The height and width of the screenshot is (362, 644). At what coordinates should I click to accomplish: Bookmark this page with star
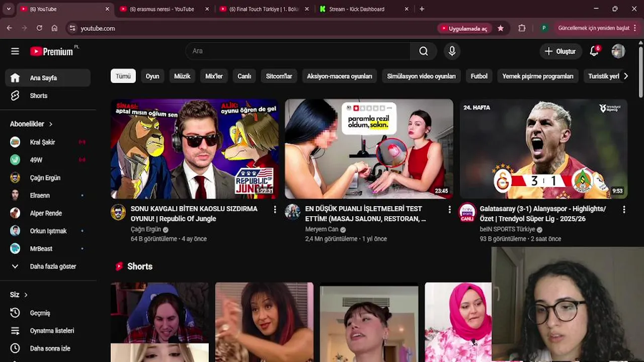pos(501,29)
